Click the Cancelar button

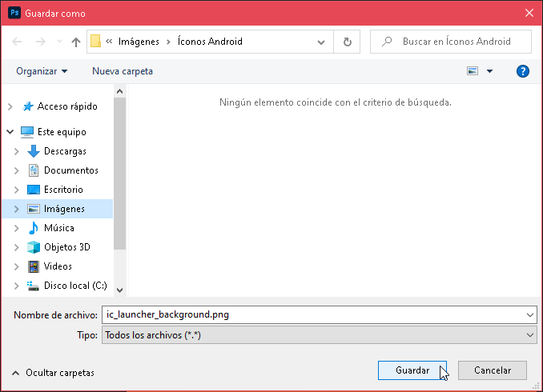pos(493,370)
